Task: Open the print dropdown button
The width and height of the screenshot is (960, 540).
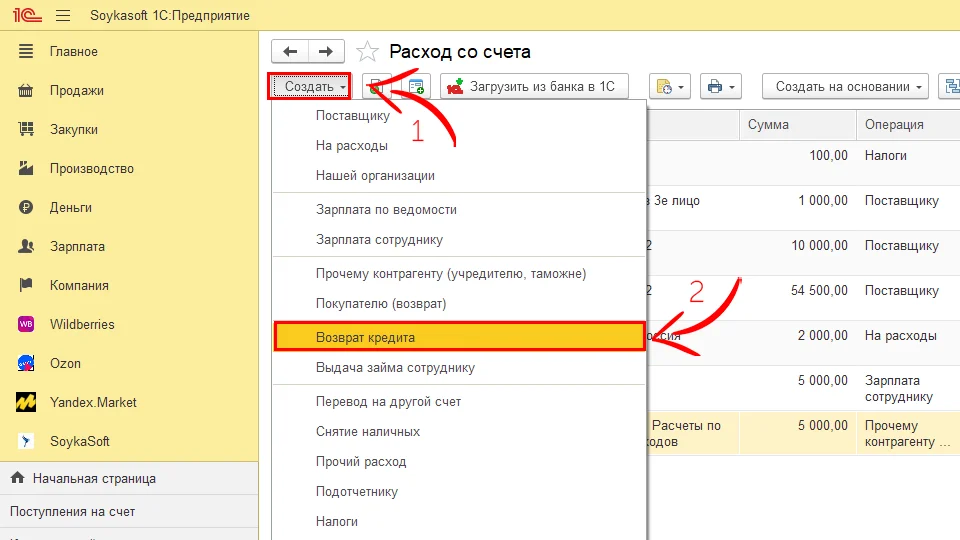Action: [719, 87]
